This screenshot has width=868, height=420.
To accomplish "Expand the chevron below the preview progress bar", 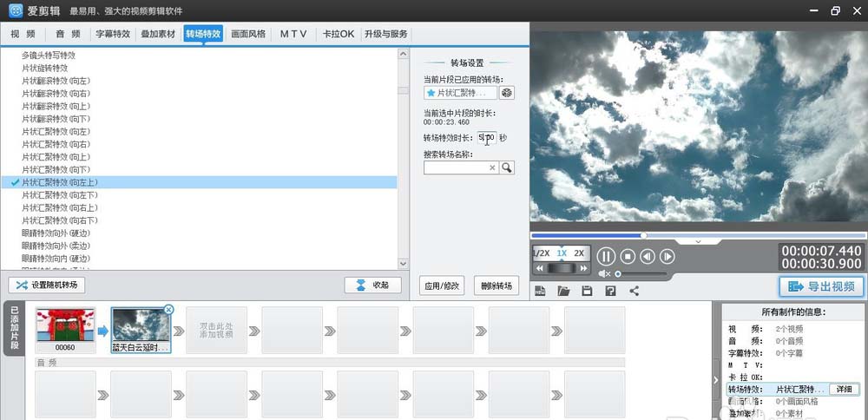I will 698,242.
